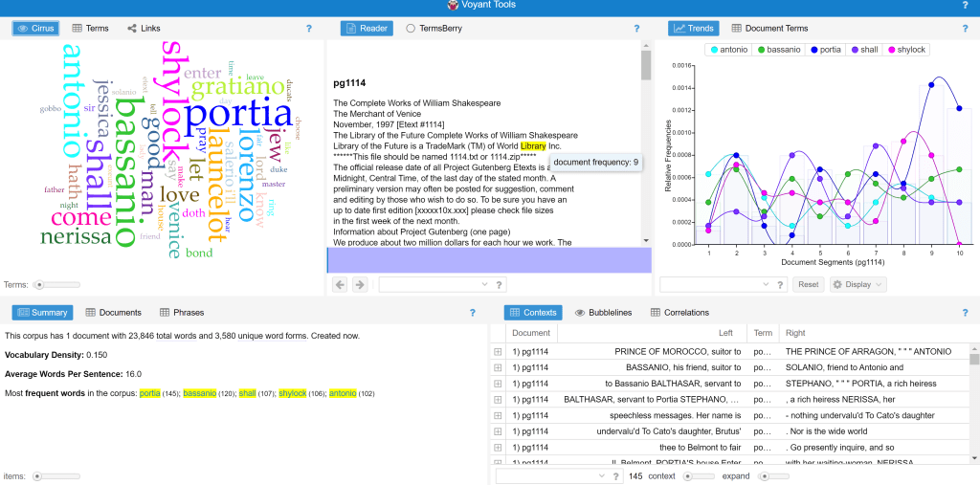Open help for the Reader panel
980x485 pixels.
pyautogui.click(x=636, y=28)
